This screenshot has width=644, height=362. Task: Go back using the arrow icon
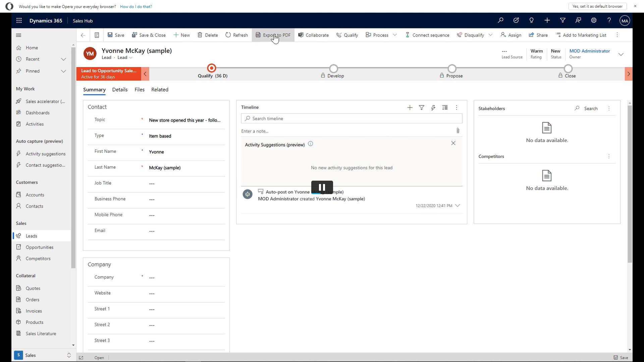tap(83, 35)
